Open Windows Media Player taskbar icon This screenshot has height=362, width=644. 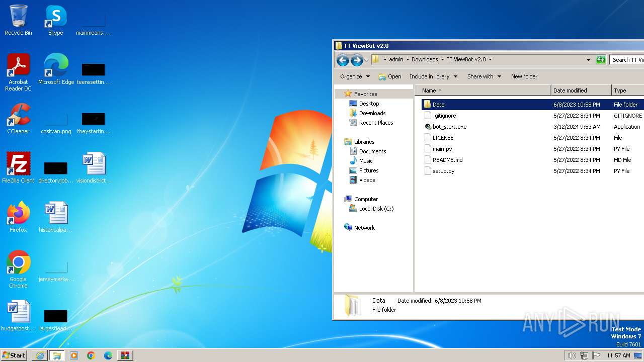click(x=74, y=355)
